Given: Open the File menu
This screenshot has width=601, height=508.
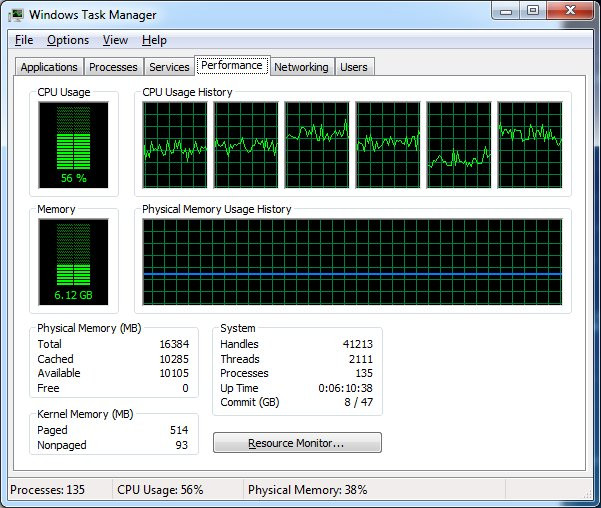Looking at the screenshot, I should point(24,40).
